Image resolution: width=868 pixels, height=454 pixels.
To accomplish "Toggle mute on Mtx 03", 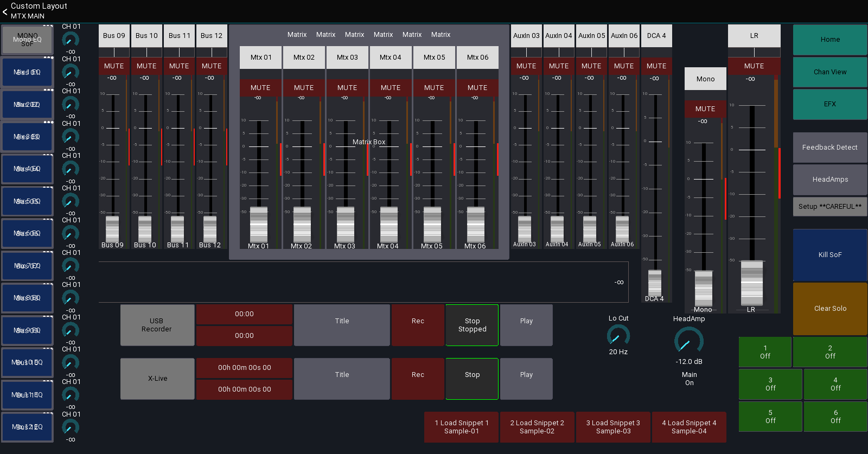I will 347,87.
